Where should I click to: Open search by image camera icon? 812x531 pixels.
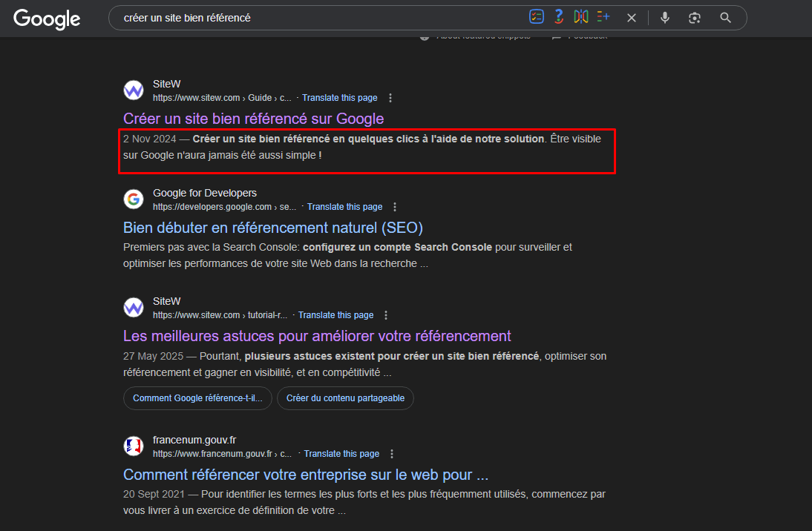click(695, 18)
